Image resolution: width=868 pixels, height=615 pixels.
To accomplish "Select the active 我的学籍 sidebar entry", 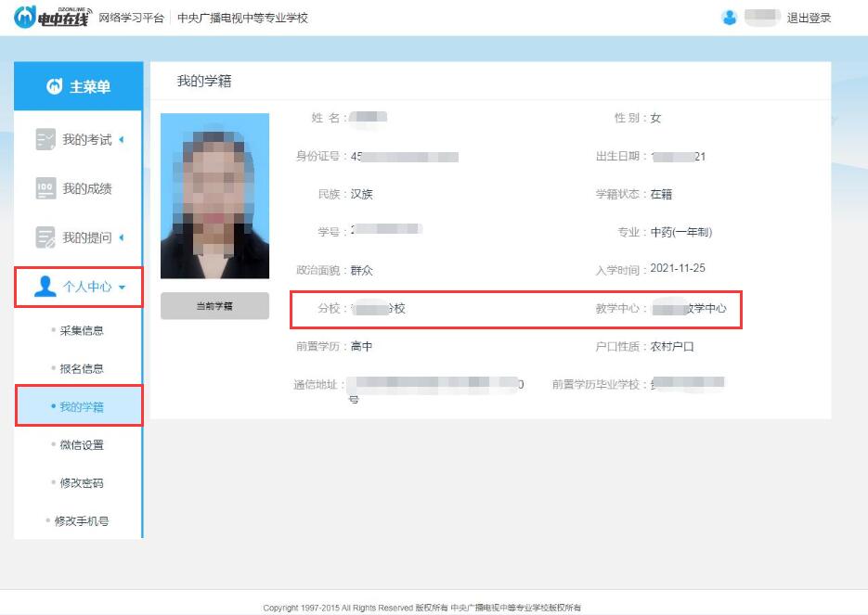I will (82, 405).
